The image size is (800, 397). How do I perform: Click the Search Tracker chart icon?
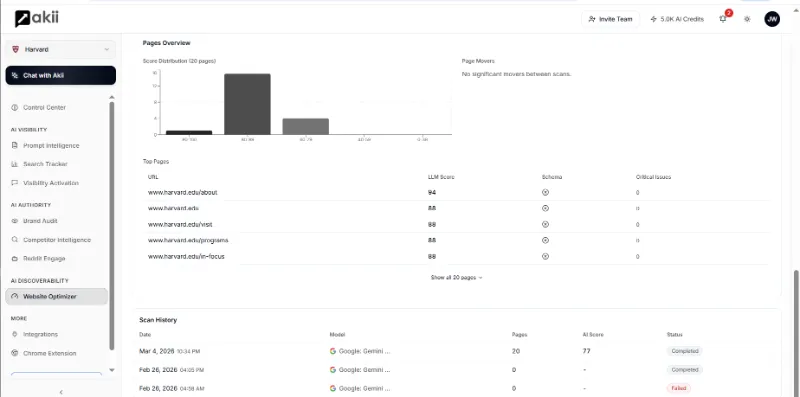click(x=14, y=164)
